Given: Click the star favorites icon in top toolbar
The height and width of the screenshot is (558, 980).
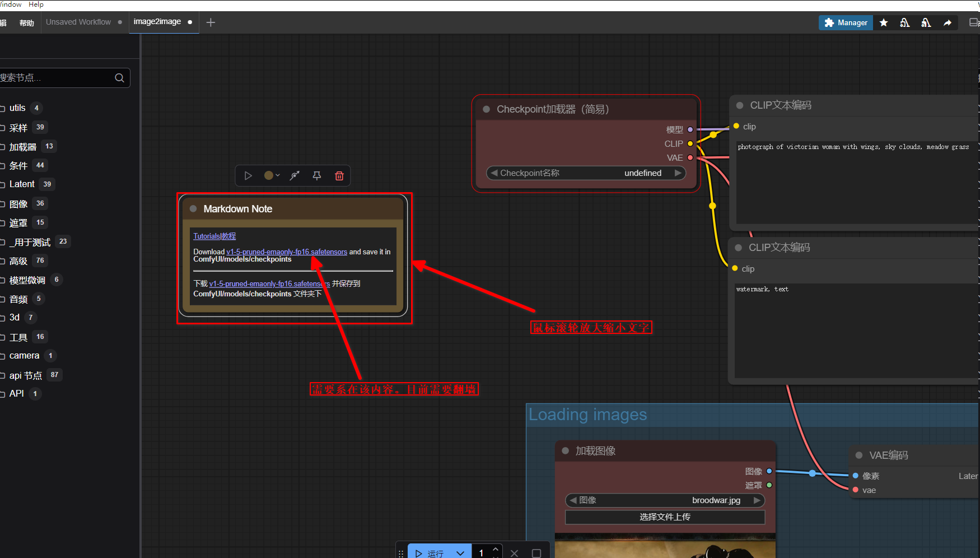Looking at the screenshot, I should click(884, 23).
